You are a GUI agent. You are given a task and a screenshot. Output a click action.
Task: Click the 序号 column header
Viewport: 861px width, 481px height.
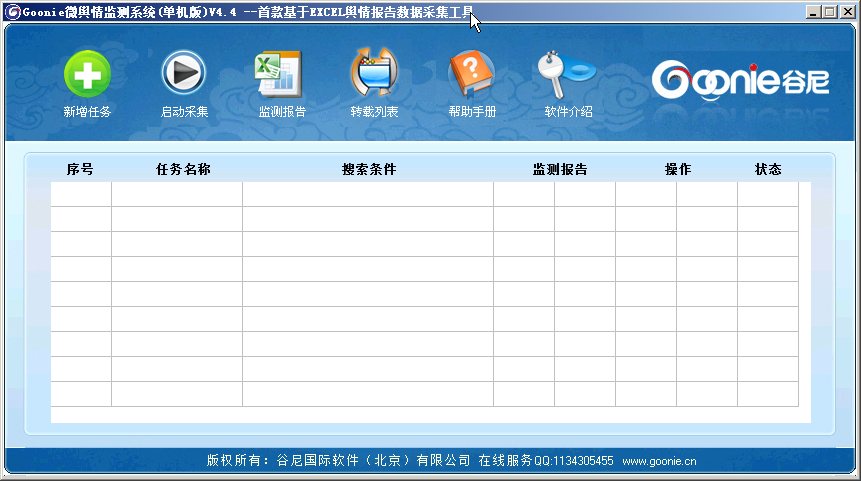tap(80, 169)
